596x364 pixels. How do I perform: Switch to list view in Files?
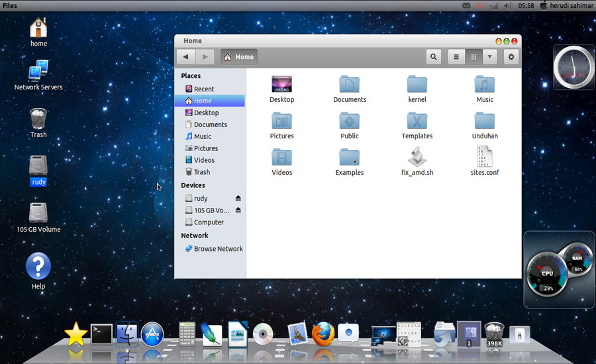(x=456, y=57)
